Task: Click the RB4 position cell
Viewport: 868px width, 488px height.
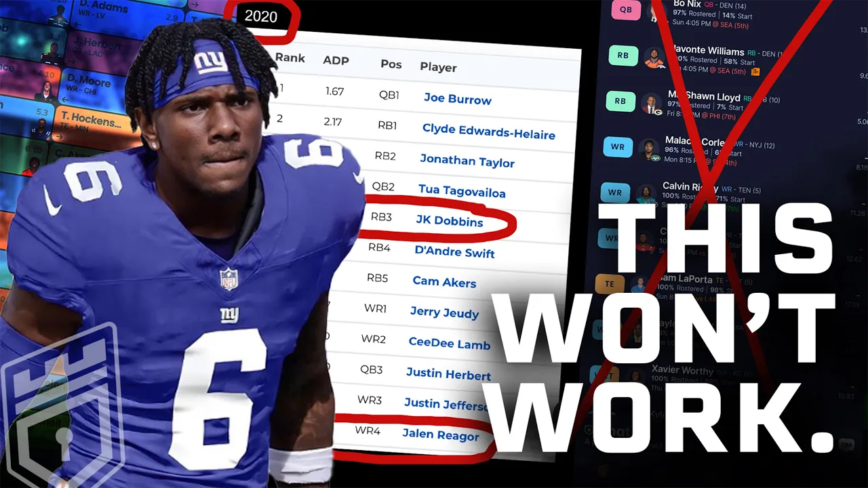Action: click(x=379, y=247)
